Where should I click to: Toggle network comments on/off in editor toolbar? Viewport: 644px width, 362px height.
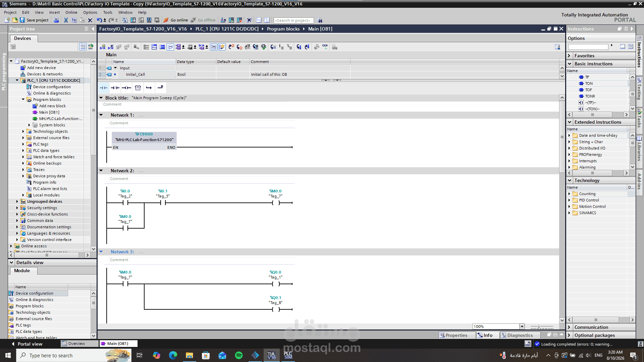tap(213, 47)
